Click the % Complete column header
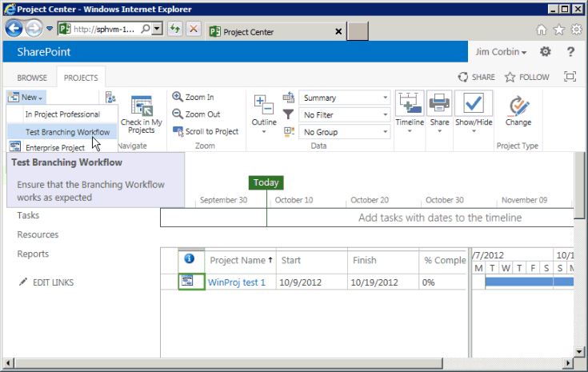This screenshot has height=372, width=588. pos(443,260)
